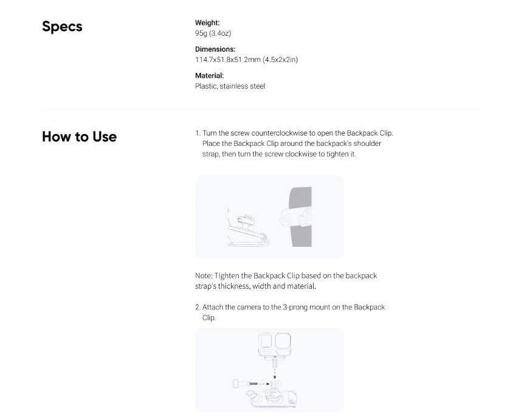The image size is (527, 420).
Task: Select the Note about tightening the clip
Action: click(x=286, y=281)
